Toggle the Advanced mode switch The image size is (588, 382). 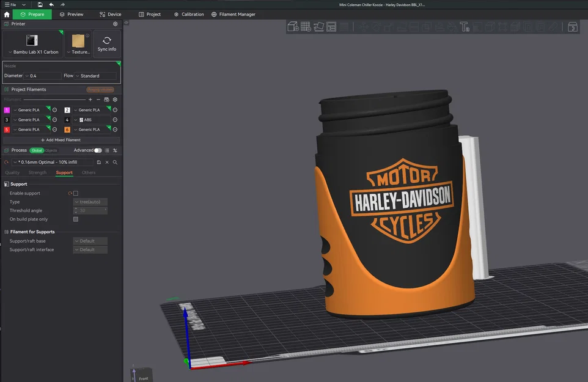click(98, 150)
